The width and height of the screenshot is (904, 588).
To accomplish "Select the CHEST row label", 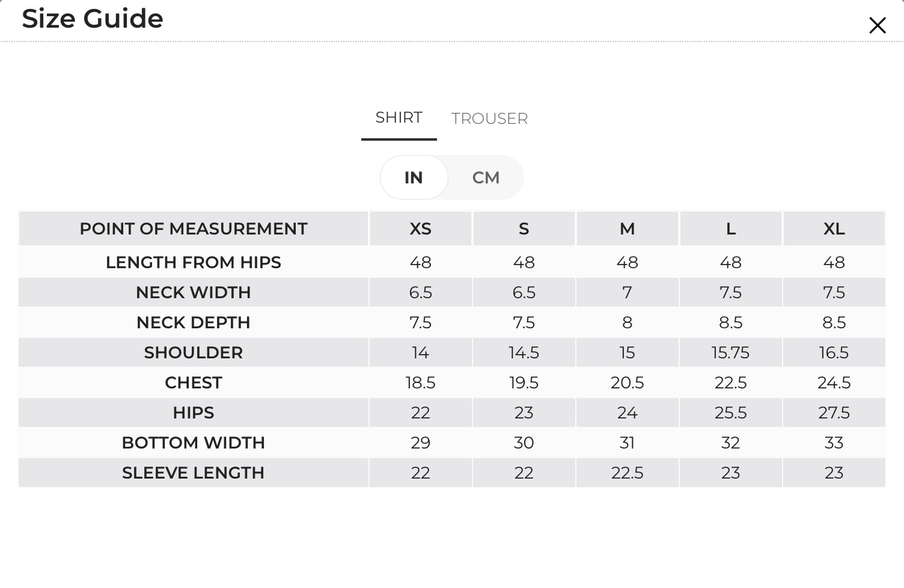I will tap(193, 383).
